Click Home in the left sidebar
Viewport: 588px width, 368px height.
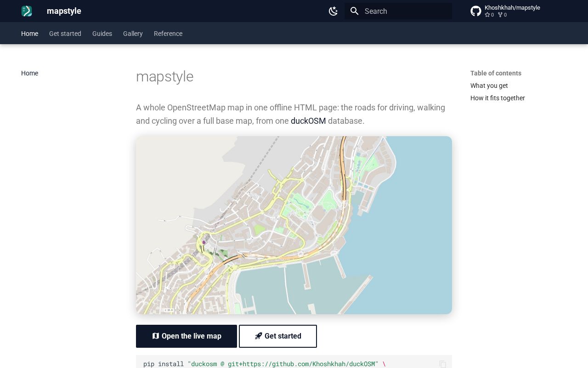pyautogui.click(x=29, y=73)
